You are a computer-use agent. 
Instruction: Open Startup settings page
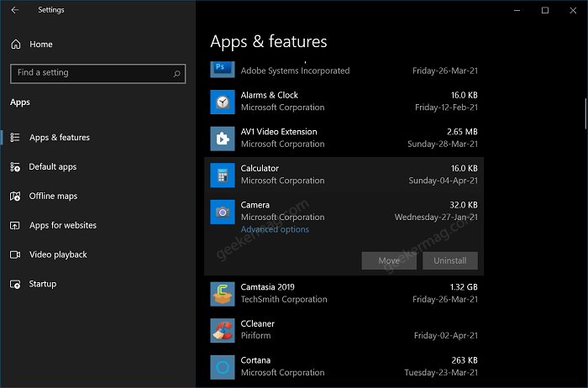(x=98, y=284)
